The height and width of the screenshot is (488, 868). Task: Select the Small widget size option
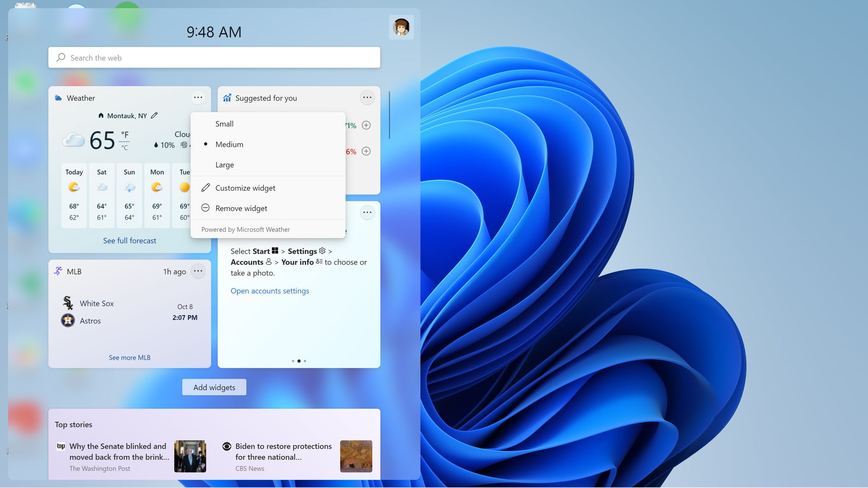[x=224, y=123]
